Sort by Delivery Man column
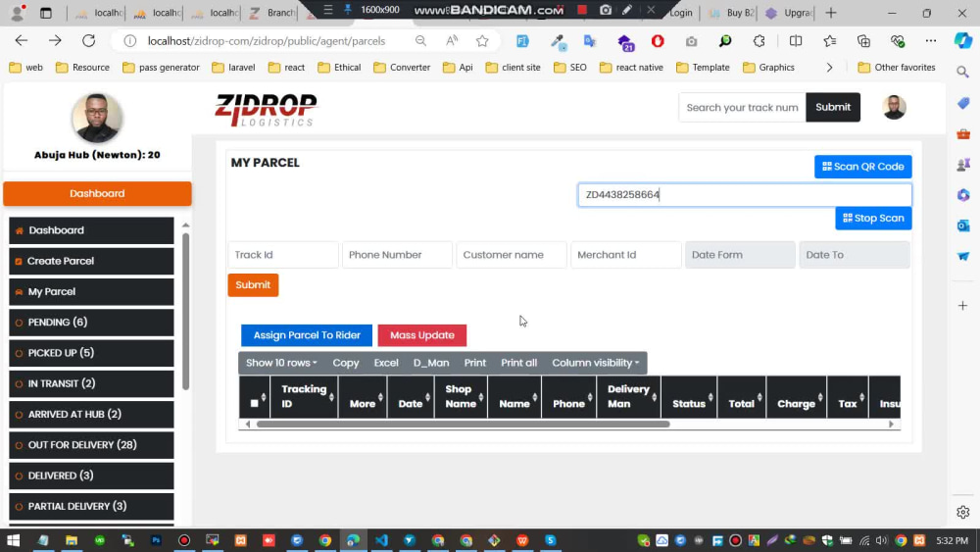 tap(629, 396)
